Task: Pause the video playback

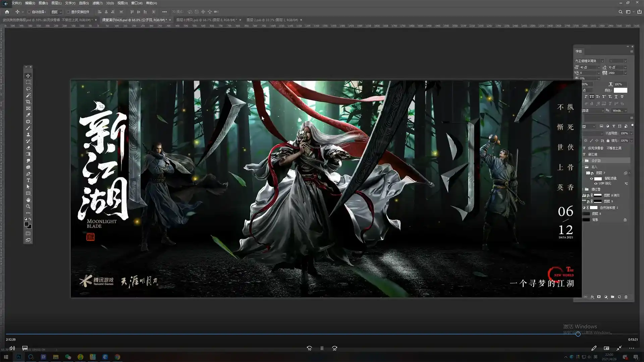Action: coord(322,348)
